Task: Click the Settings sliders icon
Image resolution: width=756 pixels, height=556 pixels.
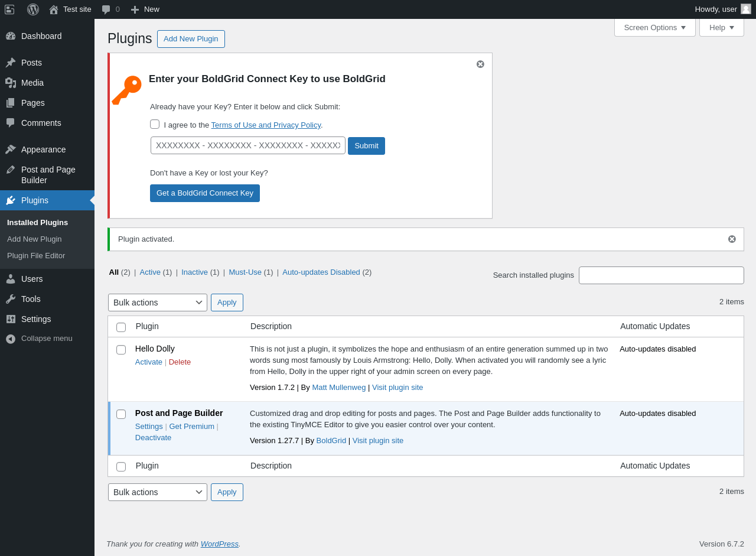Action: [11, 319]
